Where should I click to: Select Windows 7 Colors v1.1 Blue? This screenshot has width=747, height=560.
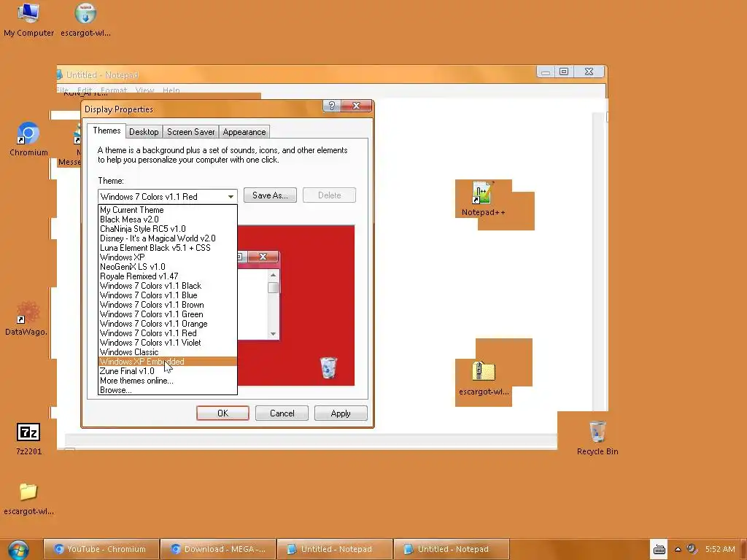(168, 295)
